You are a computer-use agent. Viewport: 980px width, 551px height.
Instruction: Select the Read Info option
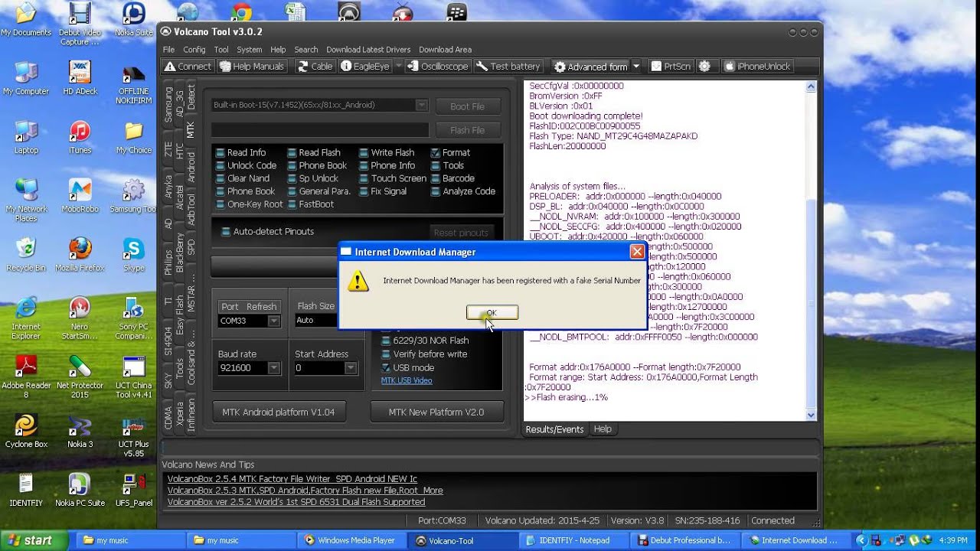pos(240,152)
